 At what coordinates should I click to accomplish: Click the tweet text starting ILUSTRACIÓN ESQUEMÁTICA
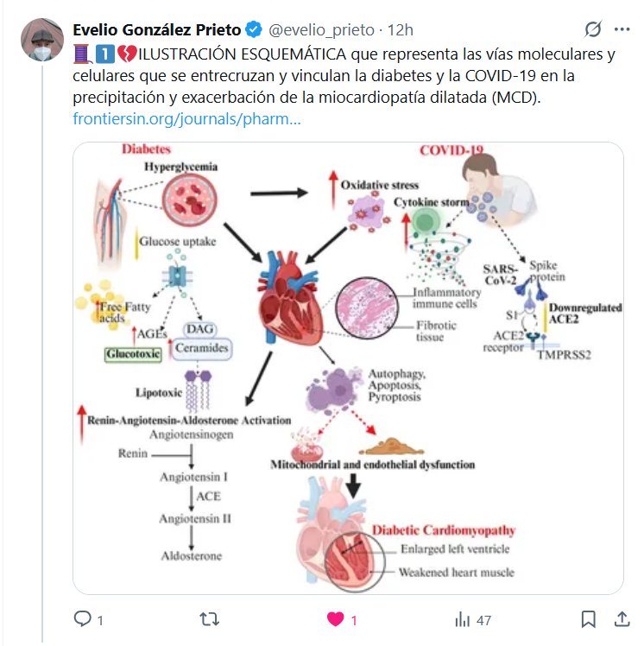coord(345,76)
